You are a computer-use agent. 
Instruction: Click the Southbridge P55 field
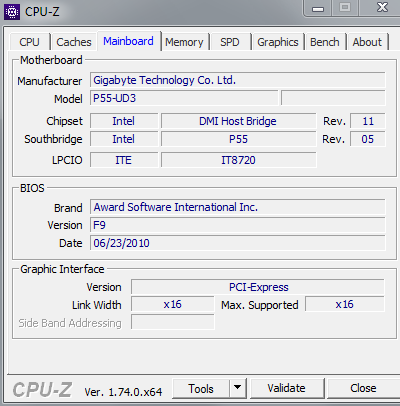(239, 139)
